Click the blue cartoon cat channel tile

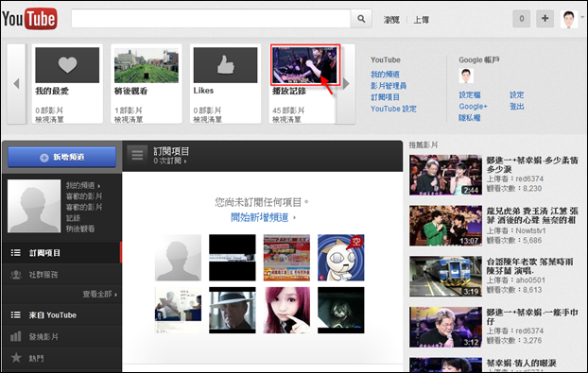(341, 258)
